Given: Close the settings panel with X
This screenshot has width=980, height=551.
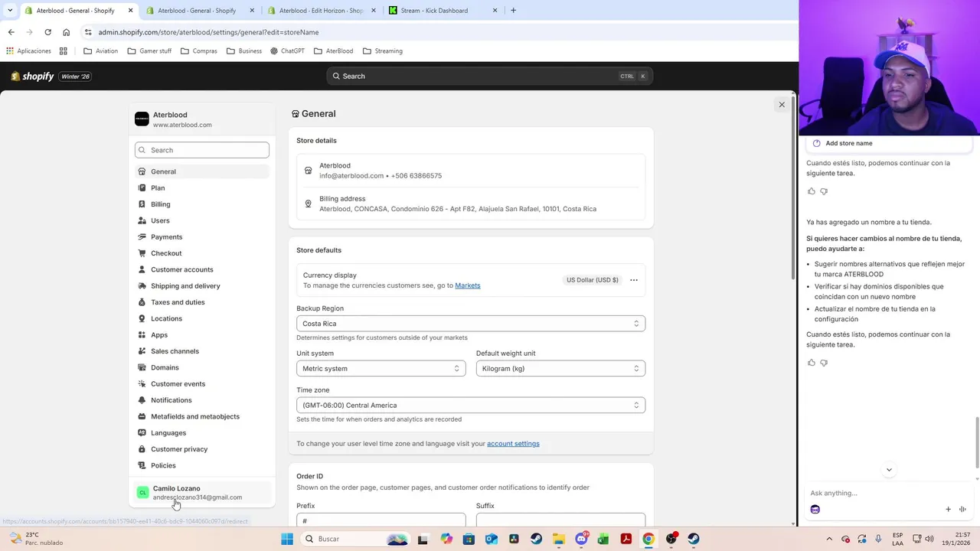Looking at the screenshot, I should [782, 105].
